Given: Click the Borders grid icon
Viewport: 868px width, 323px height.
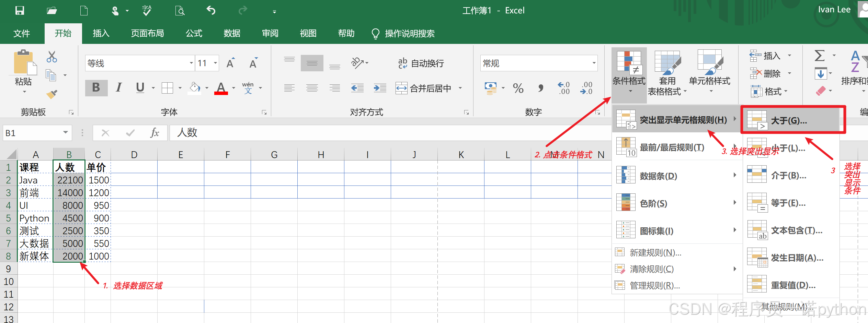Looking at the screenshot, I should point(167,88).
